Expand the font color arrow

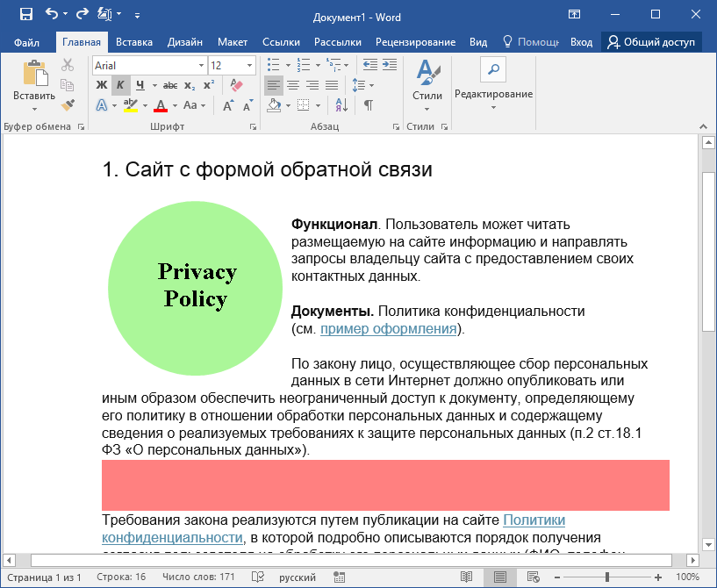176,105
